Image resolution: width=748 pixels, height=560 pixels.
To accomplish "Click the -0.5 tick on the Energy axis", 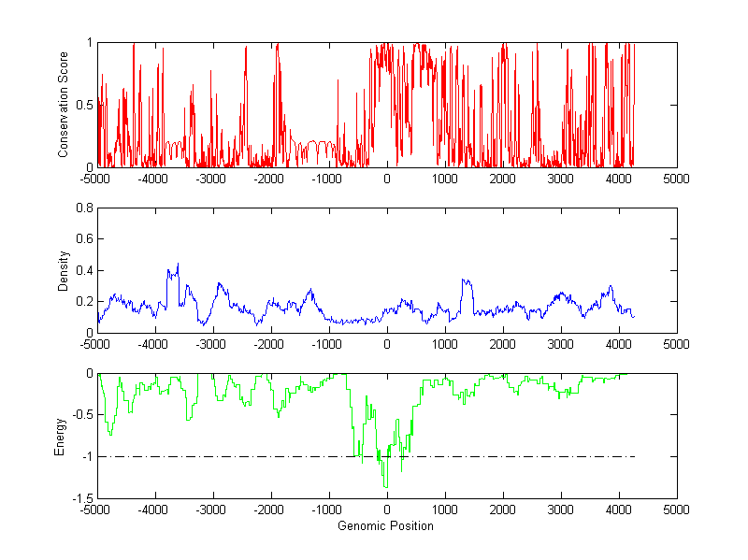I will point(82,414).
